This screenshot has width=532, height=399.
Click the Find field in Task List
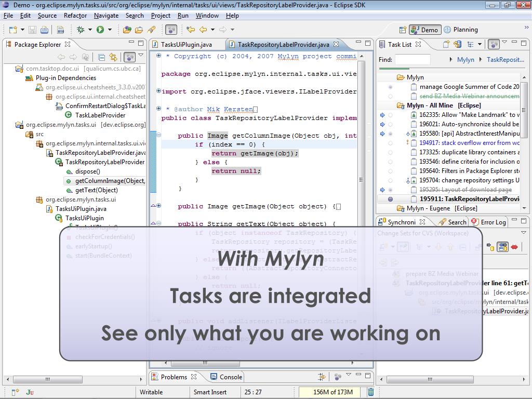[x=413, y=60]
